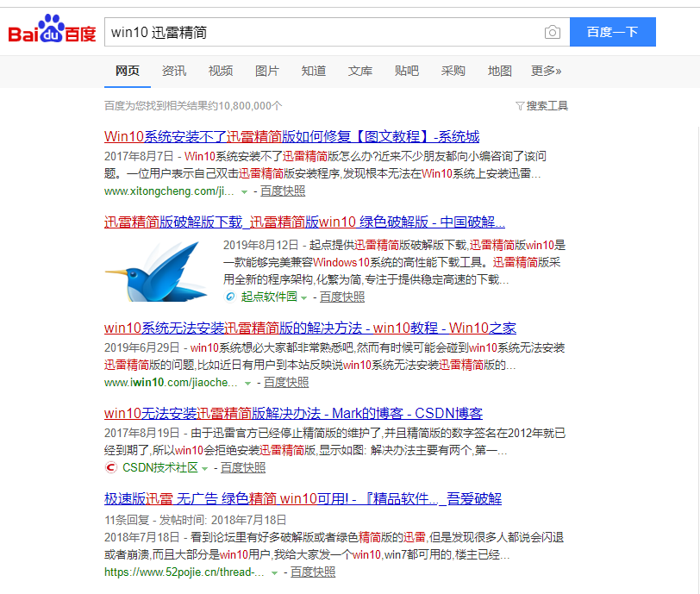The image size is (700, 594).
Task: Switch to the 视频 tab
Action: (x=221, y=71)
